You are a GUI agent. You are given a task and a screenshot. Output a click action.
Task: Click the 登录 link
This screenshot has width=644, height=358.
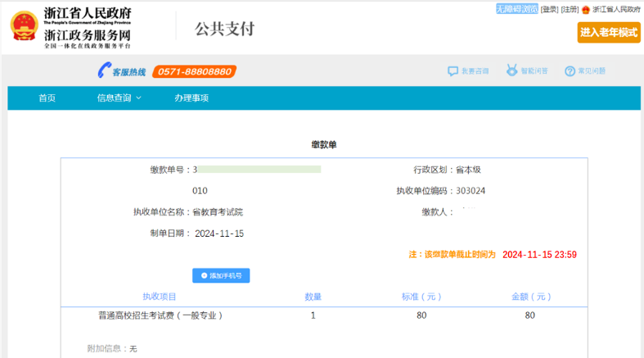coord(550,10)
